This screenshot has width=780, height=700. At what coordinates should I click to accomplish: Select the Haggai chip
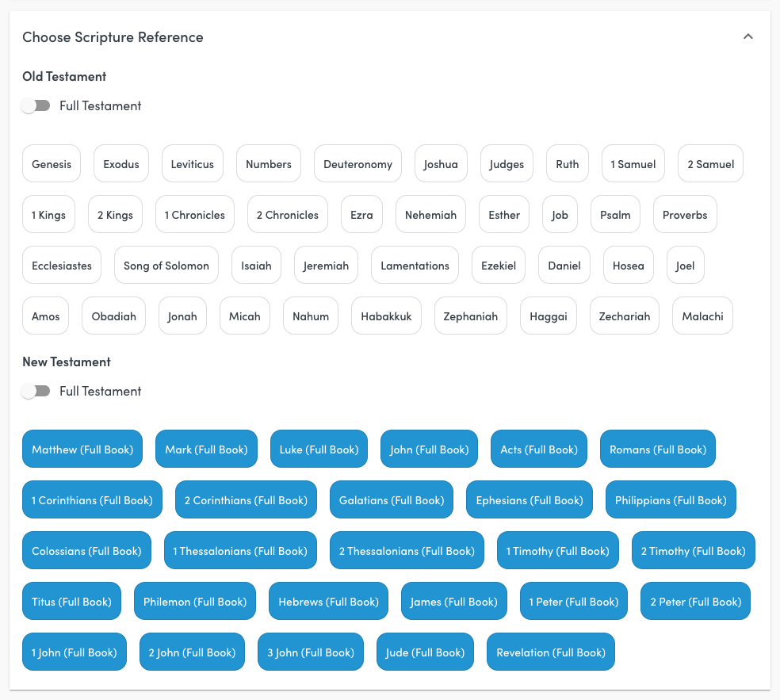[549, 316]
